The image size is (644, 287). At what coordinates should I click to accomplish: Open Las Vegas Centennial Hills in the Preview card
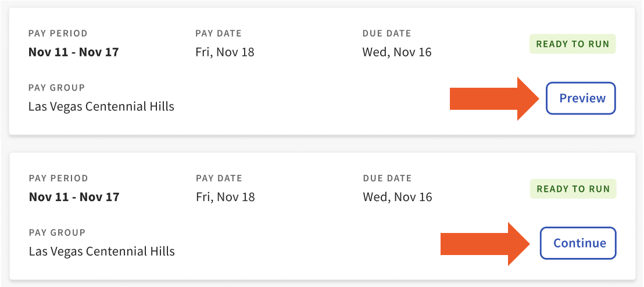click(x=101, y=106)
